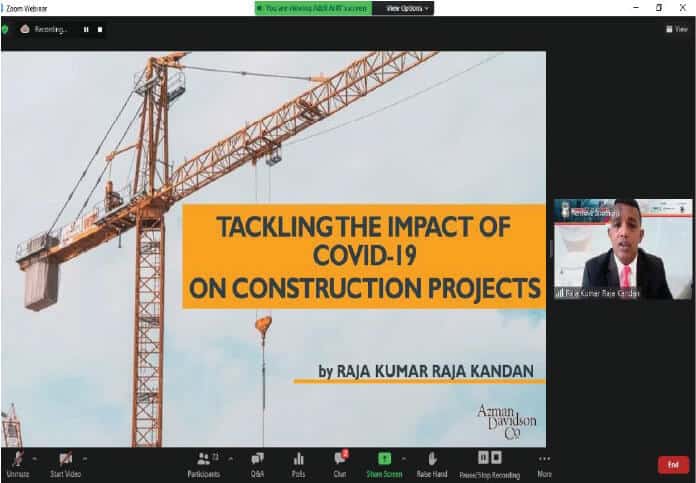Open the Chat with unread badge
This screenshot has width=696, height=483.
[x=340, y=465]
